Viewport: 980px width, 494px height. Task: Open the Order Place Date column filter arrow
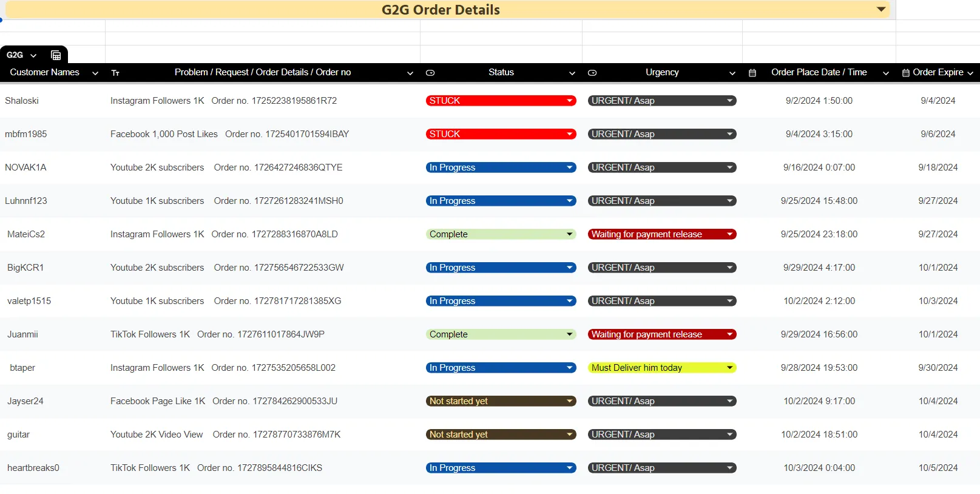(886, 73)
